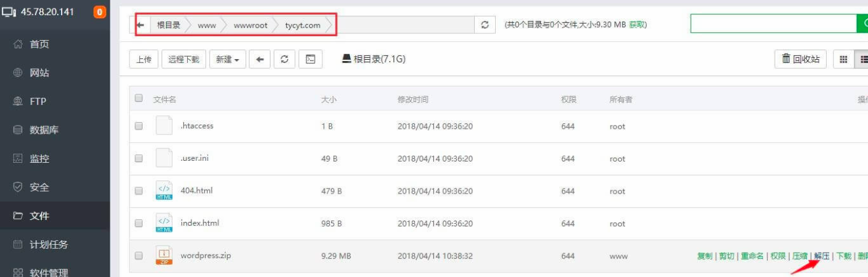This screenshot has width=868, height=277.
Task: Click 重命名 for wordpress.zip
Action: point(752,256)
